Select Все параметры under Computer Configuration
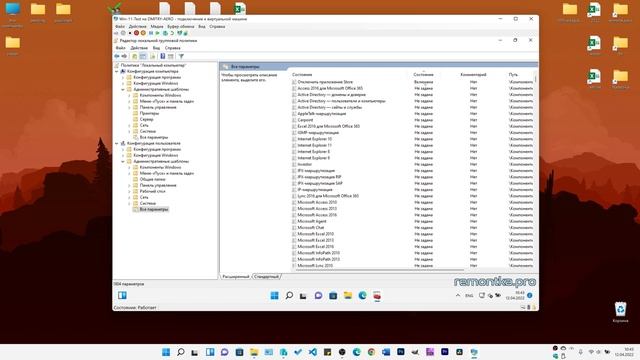The image size is (640, 360). (154, 137)
